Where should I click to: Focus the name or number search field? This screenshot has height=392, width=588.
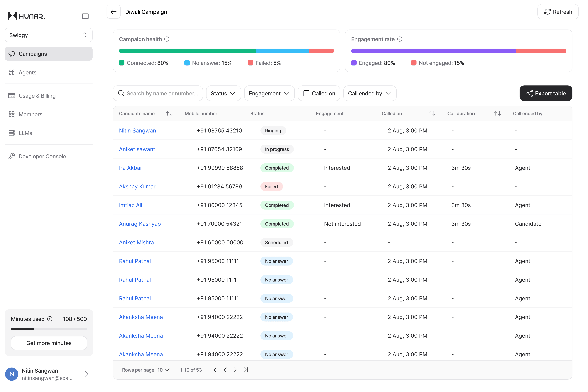point(162,93)
